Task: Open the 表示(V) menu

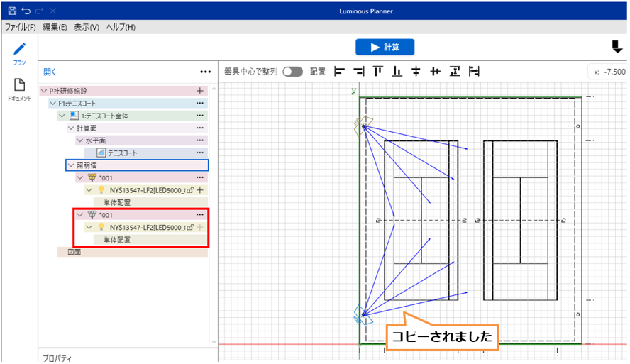Action: click(87, 27)
